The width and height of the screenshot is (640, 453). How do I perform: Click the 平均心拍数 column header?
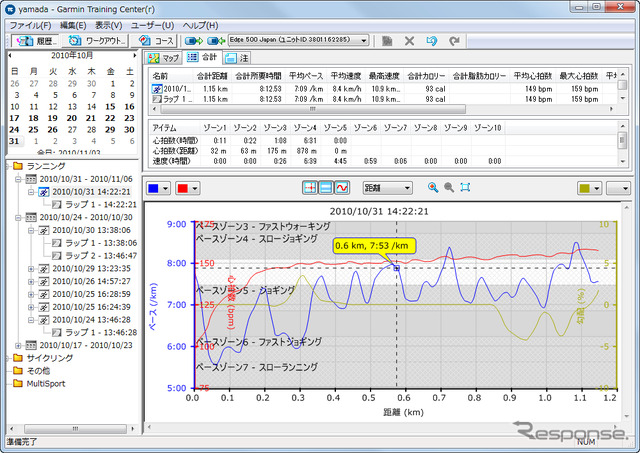533,76
